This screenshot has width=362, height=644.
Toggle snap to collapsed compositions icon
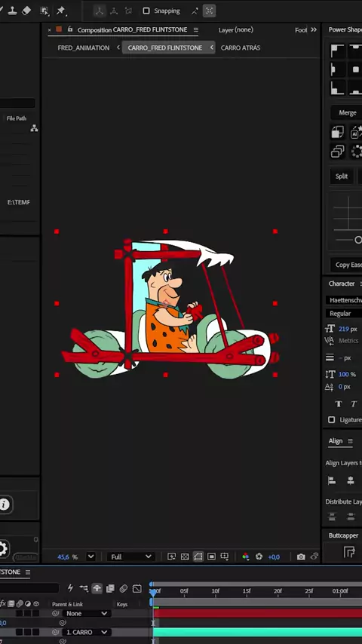click(x=209, y=11)
